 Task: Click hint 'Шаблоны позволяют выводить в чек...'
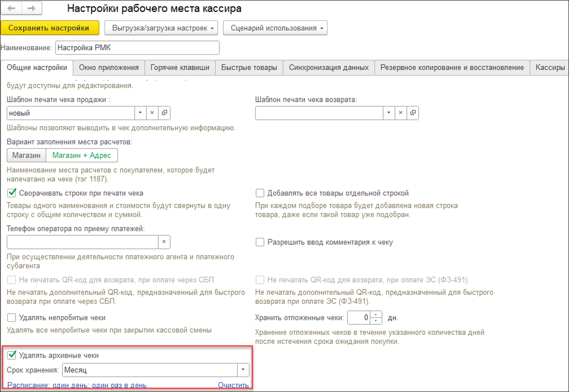(121, 128)
